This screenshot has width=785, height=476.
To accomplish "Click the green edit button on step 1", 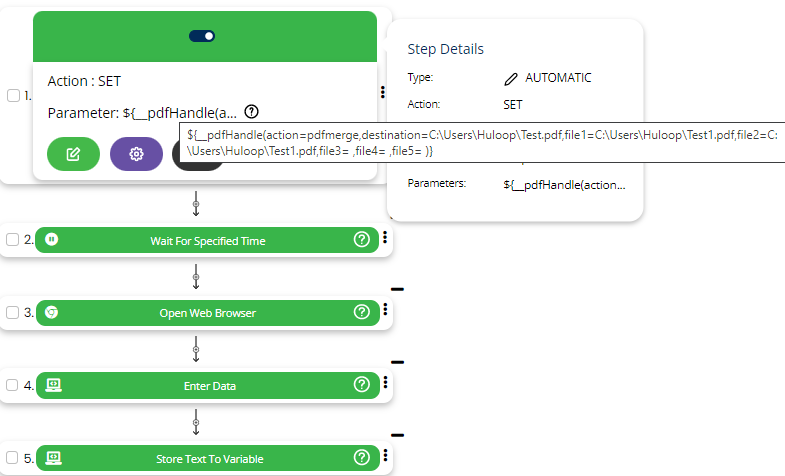I will pyautogui.click(x=73, y=154).
